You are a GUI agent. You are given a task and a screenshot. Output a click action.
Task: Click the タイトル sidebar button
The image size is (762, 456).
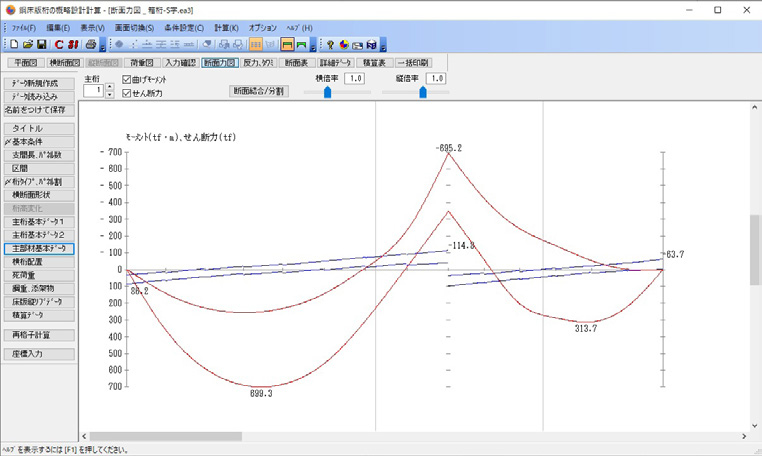(x=39, y=128)
